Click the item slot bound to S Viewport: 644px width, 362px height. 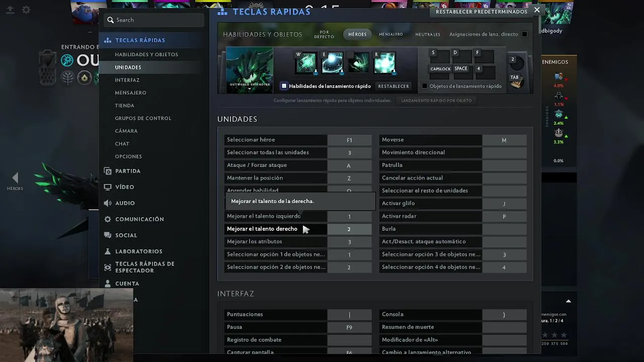[x=440, y=56]
